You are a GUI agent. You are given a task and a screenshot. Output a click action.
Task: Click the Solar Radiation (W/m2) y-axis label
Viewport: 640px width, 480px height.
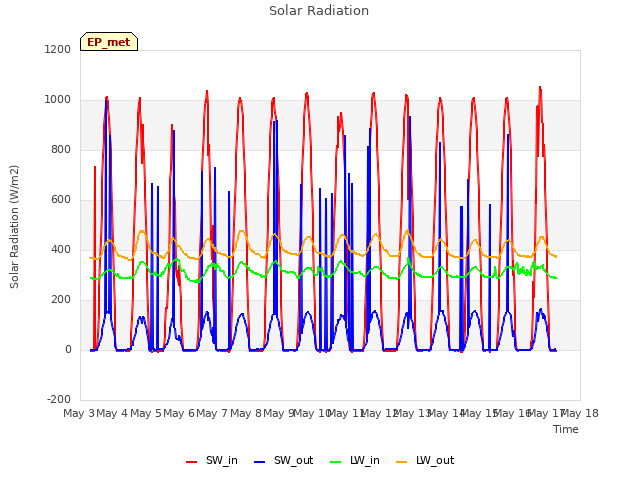tap(14, 227)
